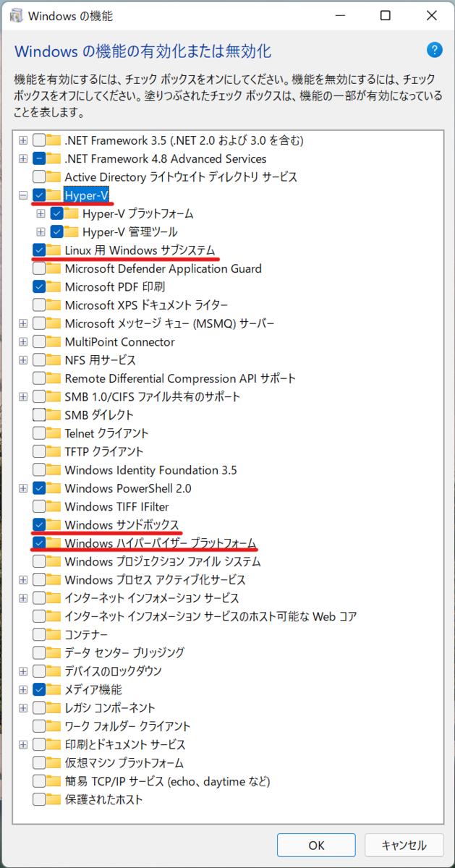Check Active Directory ライトウェイト ディレクトリ サービス
The image size is (455, 868).
(39, 176)
